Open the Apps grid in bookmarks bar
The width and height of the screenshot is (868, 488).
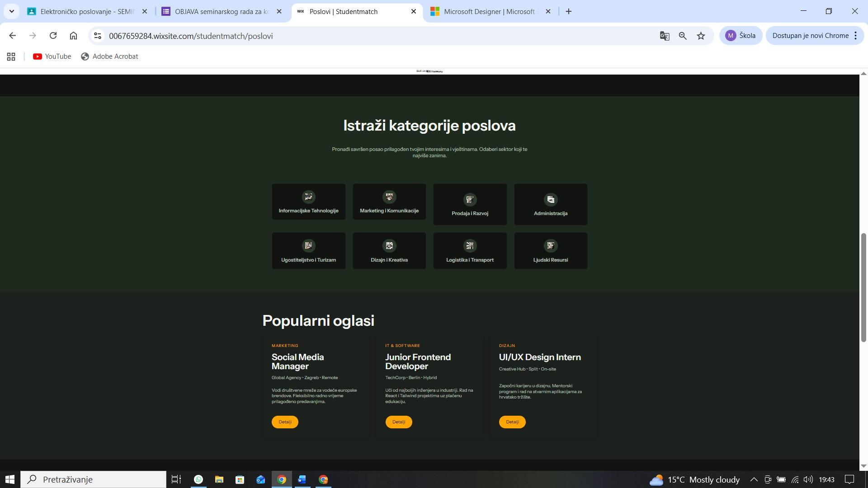click(11, 56)
